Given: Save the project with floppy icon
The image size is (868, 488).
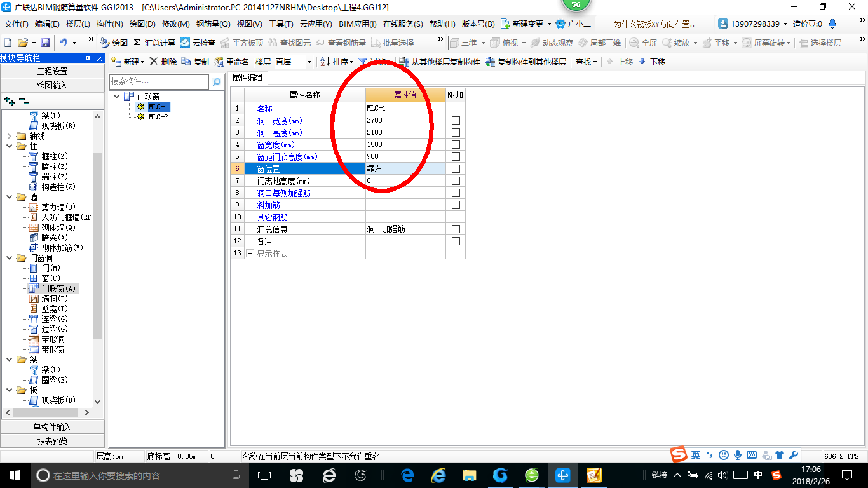Looking at the screenshot, I should (45, 43).
